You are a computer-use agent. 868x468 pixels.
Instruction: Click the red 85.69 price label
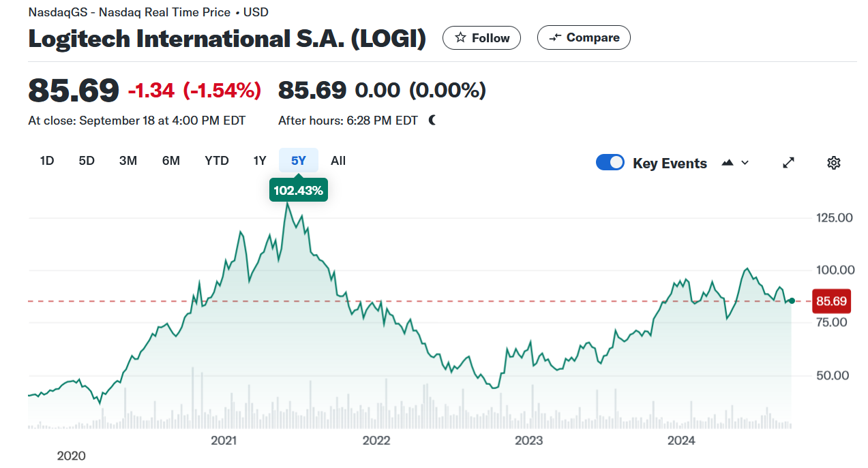coord(831,301)
